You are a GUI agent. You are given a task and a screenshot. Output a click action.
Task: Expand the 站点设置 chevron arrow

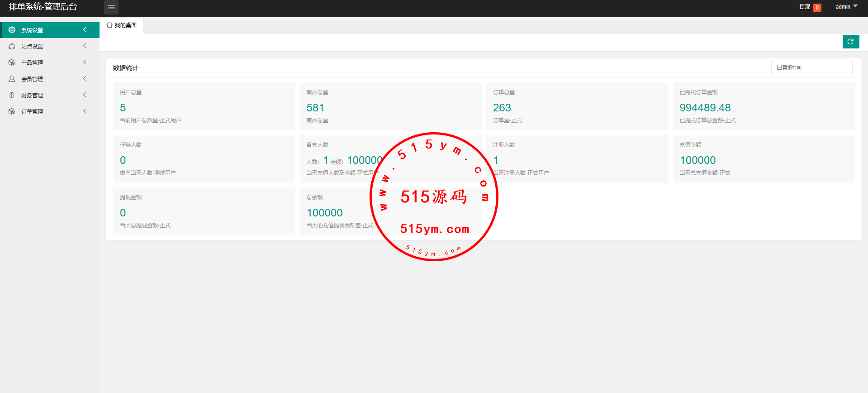pos(85,46)
